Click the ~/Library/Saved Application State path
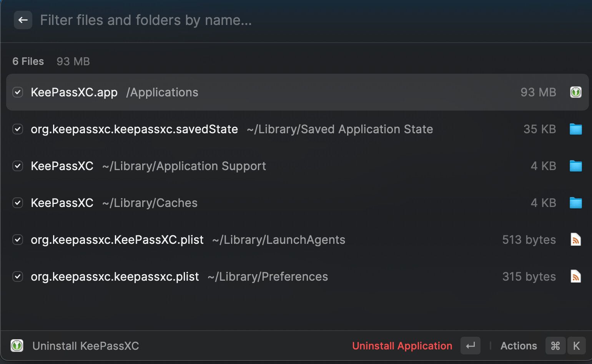The height and width of the screenshot is (364, 592). tap(340, 129)
